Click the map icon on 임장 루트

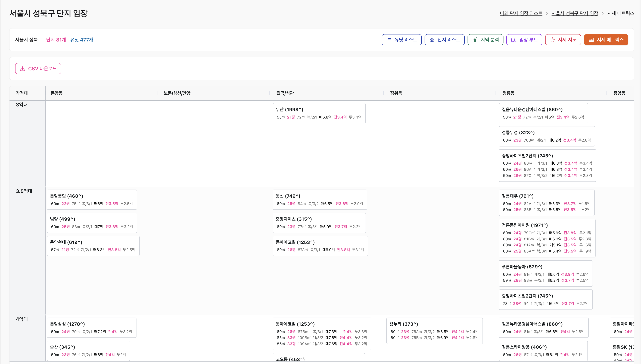[x=514, y=40]
